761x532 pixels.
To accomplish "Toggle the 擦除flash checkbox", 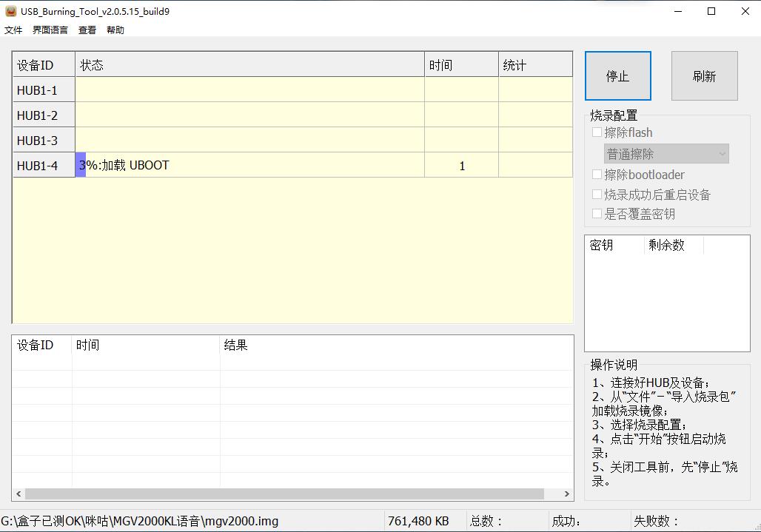I will point(597,132).
